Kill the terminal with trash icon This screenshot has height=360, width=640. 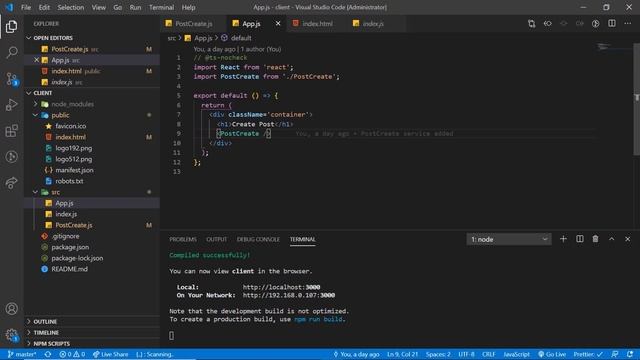tap(596, 239)
